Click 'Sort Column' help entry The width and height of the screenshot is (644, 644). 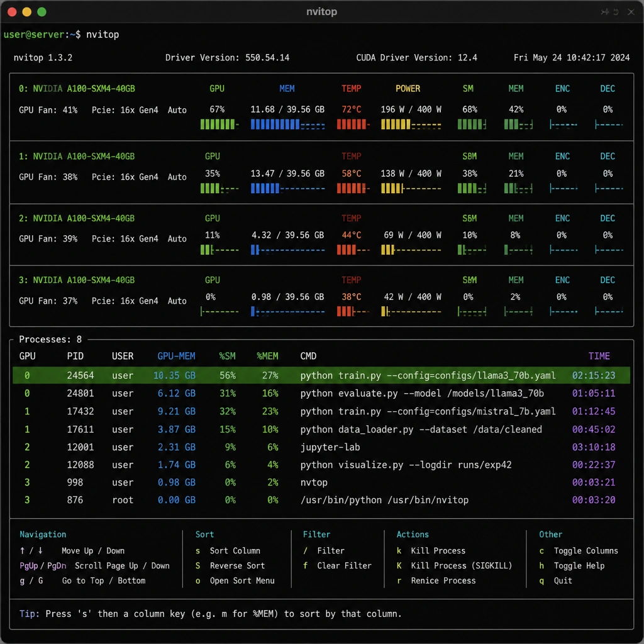(x=235, y=551)
